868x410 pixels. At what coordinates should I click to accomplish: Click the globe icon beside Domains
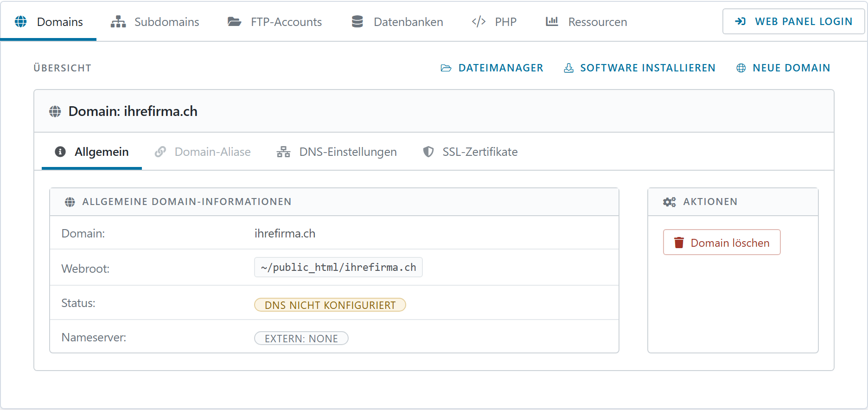click(x=21, y=21)
